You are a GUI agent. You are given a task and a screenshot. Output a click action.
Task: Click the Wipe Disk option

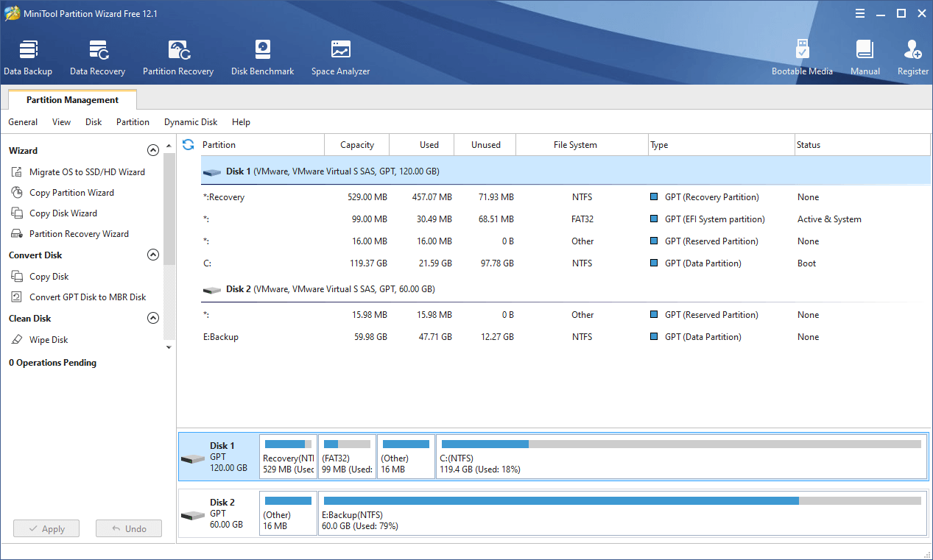coord(49,340)
